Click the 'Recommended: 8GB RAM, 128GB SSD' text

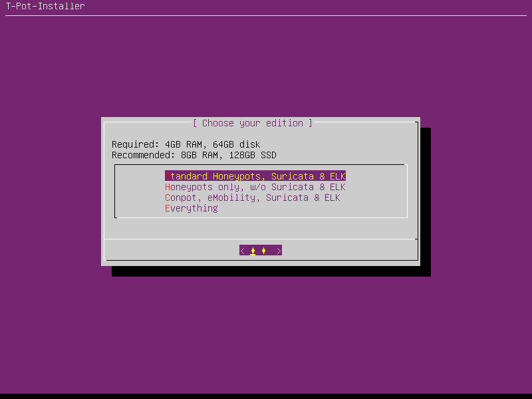[x=194, y=155]
